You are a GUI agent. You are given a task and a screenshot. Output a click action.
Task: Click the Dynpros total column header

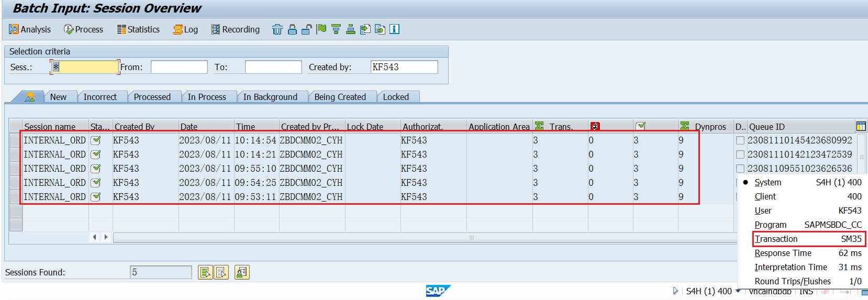tap(706, 127)
